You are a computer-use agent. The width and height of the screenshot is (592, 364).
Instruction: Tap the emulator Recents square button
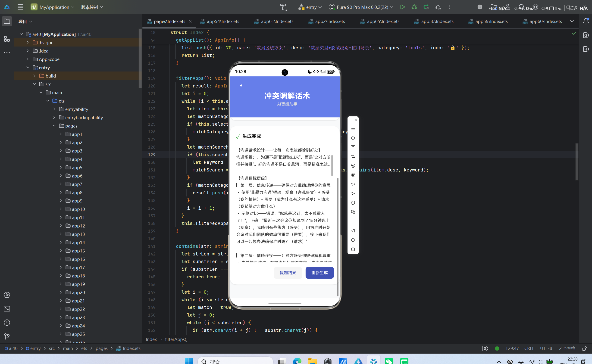point(353,249)
